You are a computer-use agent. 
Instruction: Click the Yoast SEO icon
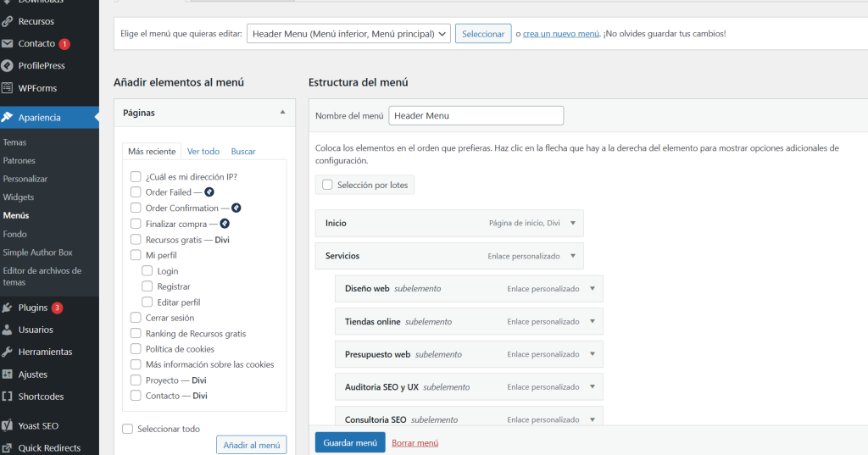7,425
